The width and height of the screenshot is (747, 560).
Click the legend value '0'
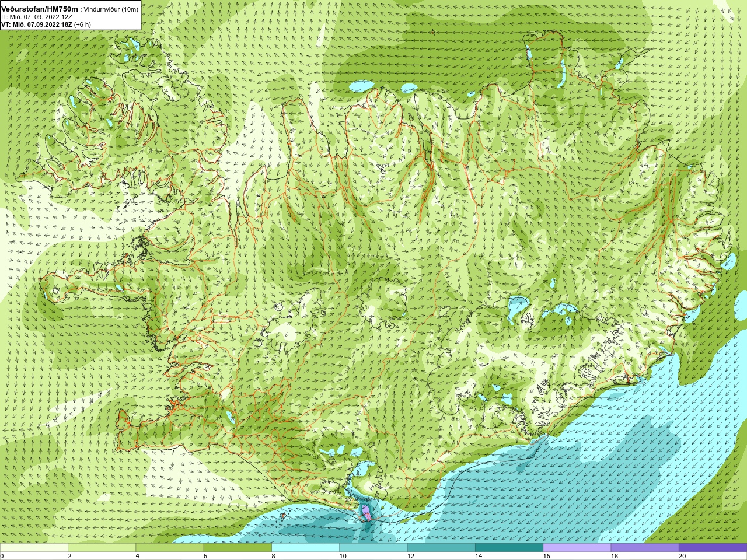coord(2,556)
